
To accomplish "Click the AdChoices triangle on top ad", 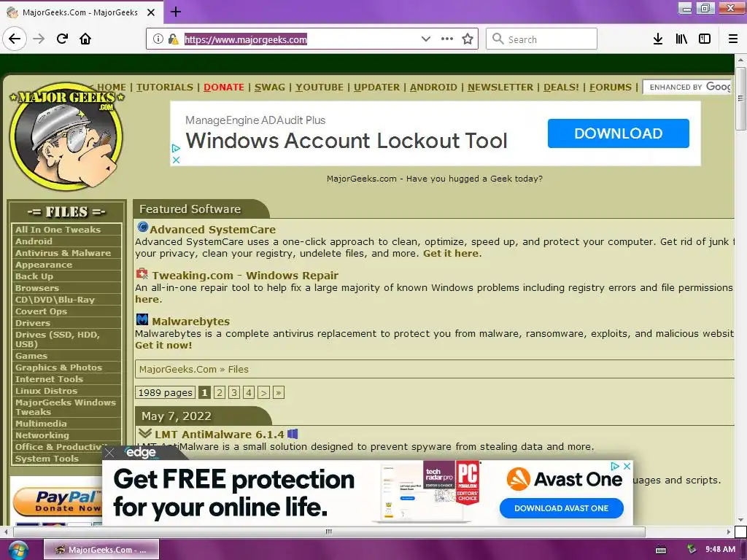I will 176,148.
